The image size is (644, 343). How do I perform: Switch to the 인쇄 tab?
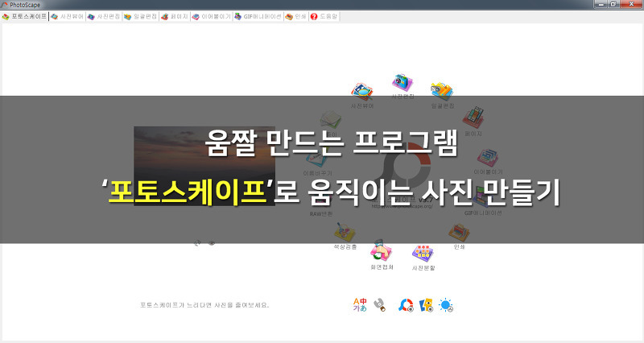pyautogui.click(x=296, y=16)
